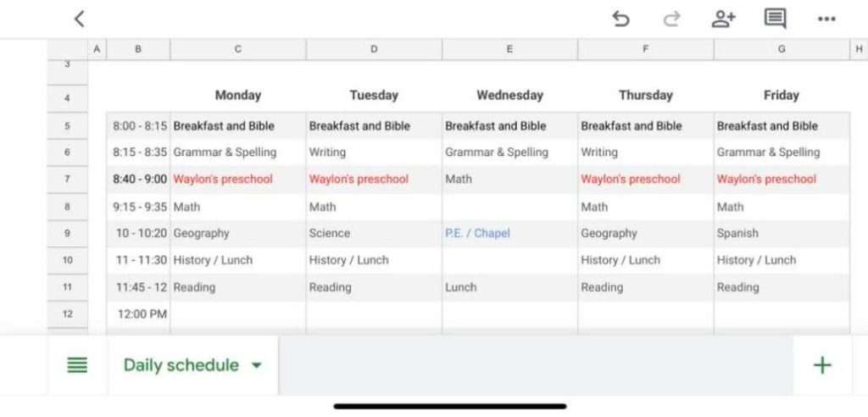Viewport: 868px width, 417px height.
Task: Expand the Daily schedule tab dropdown arrow
Action: tap(256, 365)
